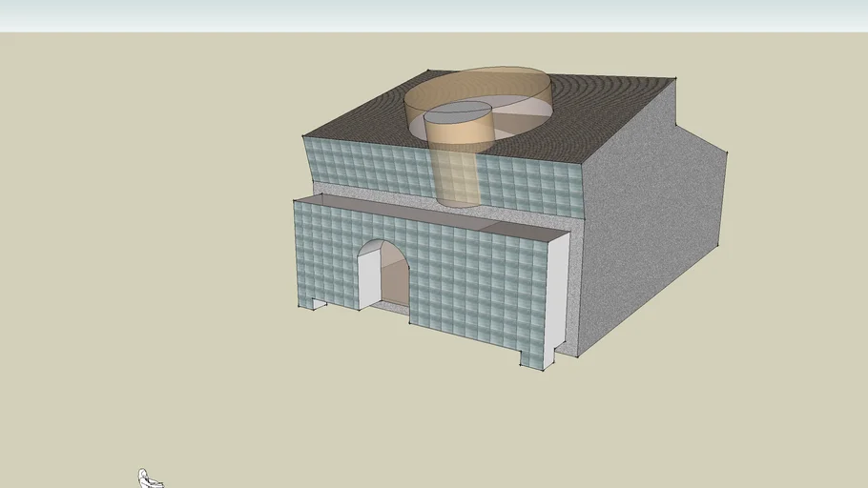Image resolution: width=868 pixels, height=488 pixels.
Task: Select the small inner cylinder top
Action: point(457,111)
